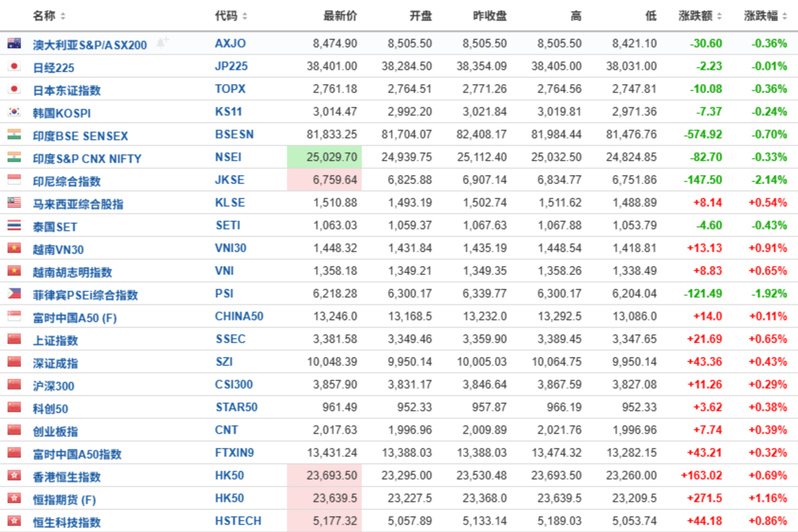Open the 澳大利亚S&P/ASX200 index link
Screen dimensions: 798x532
click(x=90, y=45)
